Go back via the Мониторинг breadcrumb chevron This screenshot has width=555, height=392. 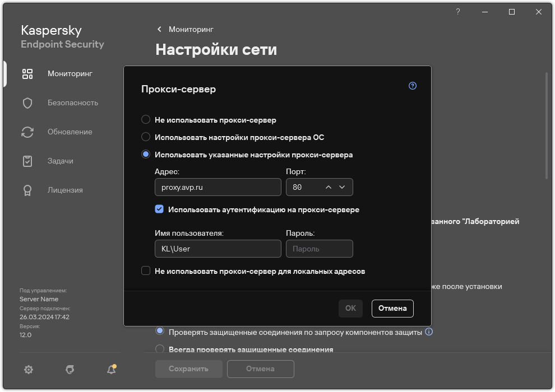[159, 29]
